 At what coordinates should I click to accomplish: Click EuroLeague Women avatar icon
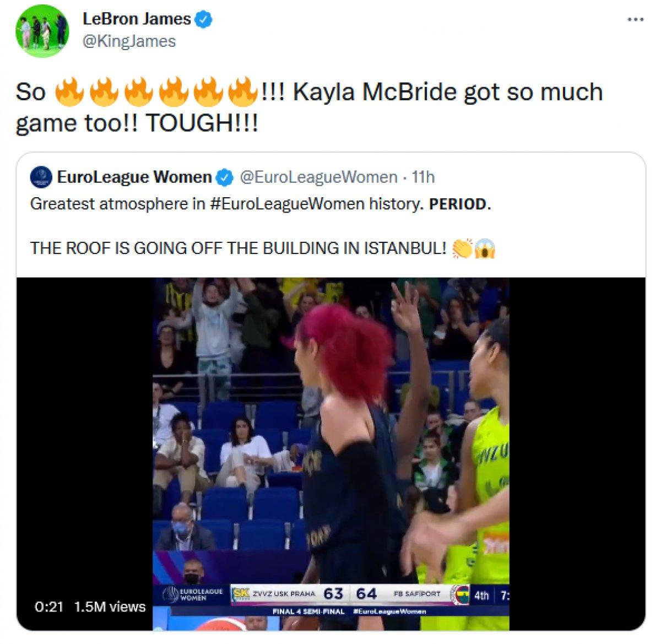point(41,176)
